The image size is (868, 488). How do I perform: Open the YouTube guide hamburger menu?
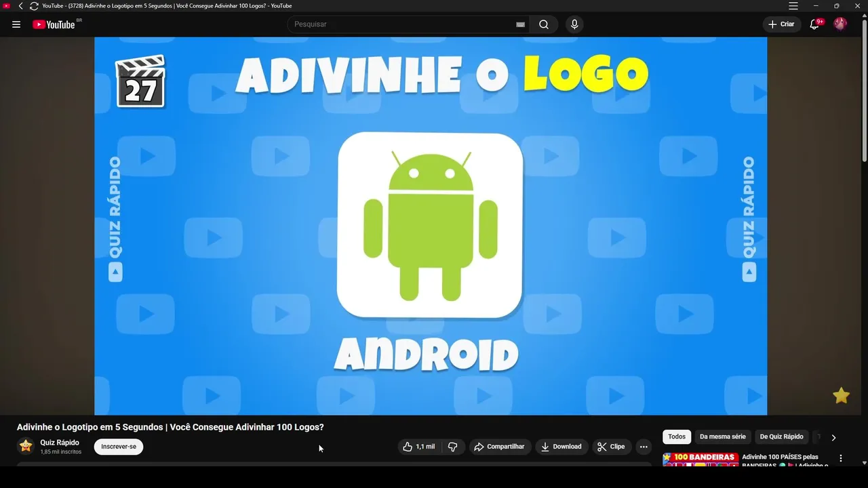16,24
